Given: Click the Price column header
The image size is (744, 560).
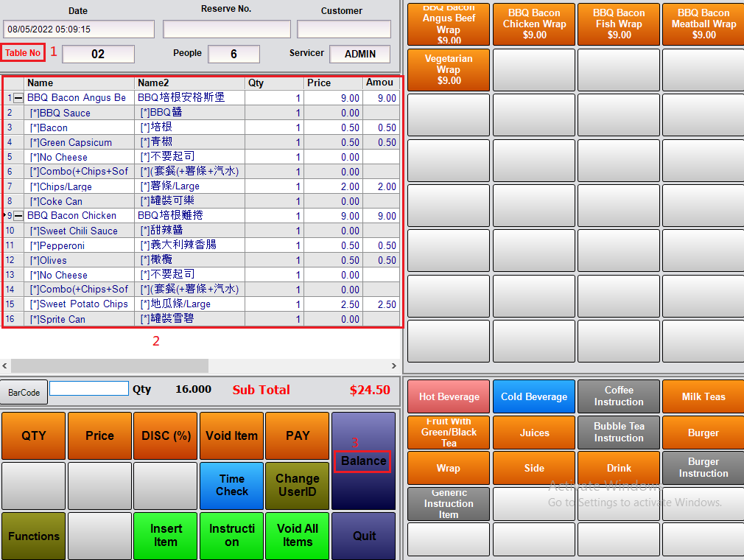Looking at the screenshot, I should 333,83.
